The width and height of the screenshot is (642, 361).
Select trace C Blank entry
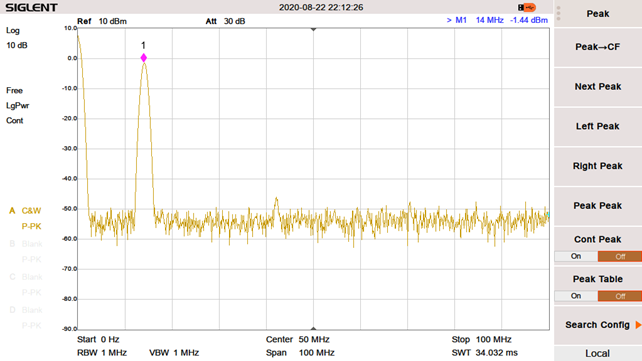(x=26, y=277)
